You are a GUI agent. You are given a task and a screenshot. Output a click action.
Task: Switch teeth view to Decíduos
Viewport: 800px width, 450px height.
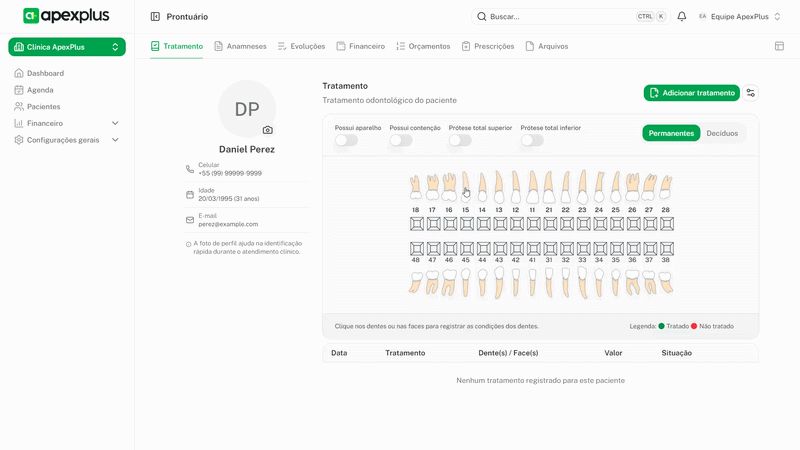tap(722, 133)
